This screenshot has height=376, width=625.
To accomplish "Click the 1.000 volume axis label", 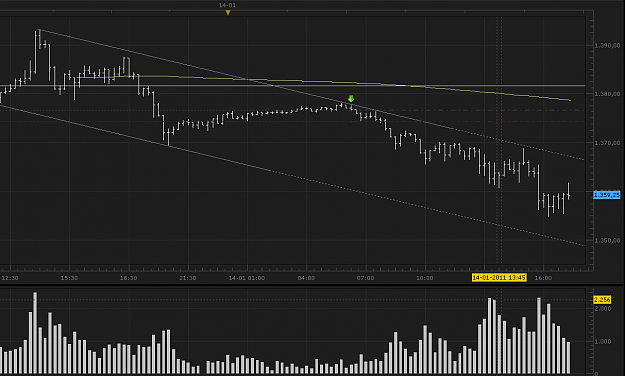I will pos(603,341).
